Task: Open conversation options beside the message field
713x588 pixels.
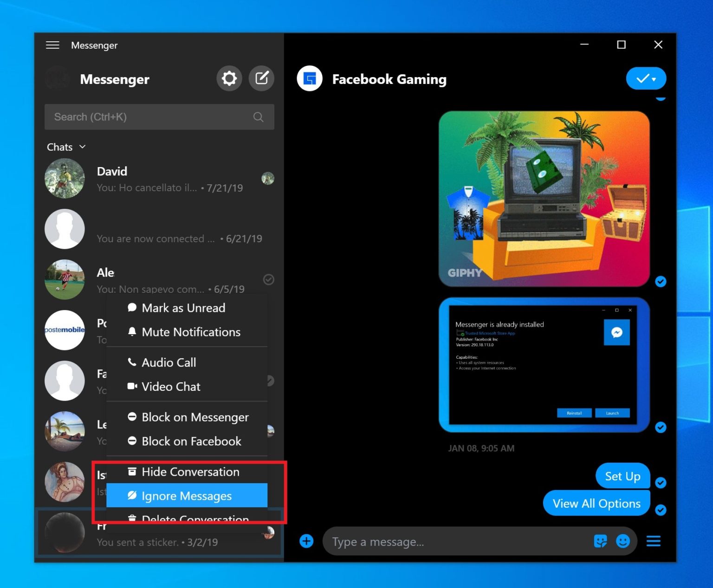Action: click(653, 541)
